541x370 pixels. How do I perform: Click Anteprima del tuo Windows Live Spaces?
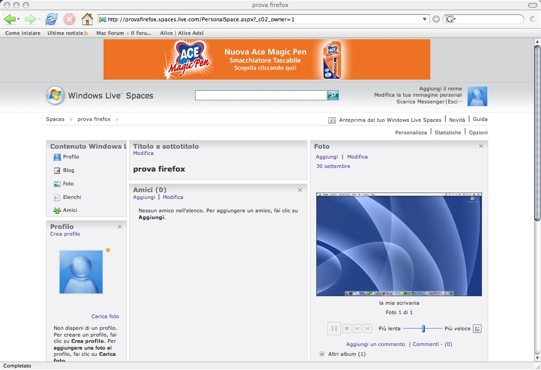[x=390, y=120]
